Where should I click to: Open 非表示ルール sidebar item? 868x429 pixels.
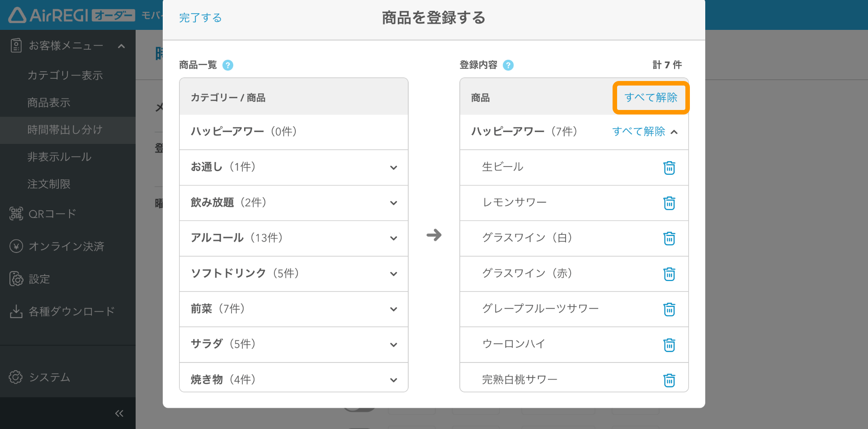[59, 157]
